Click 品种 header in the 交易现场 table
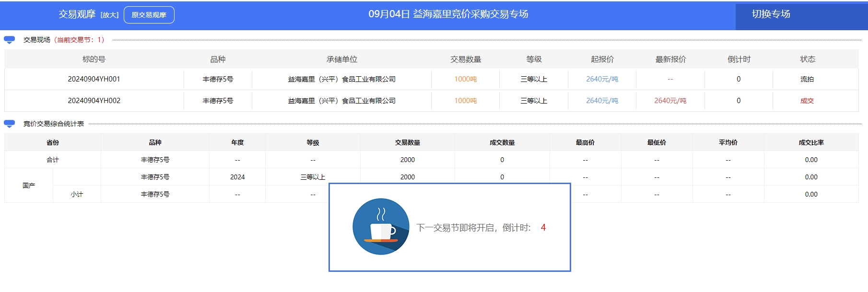 (x=218, y=59)
